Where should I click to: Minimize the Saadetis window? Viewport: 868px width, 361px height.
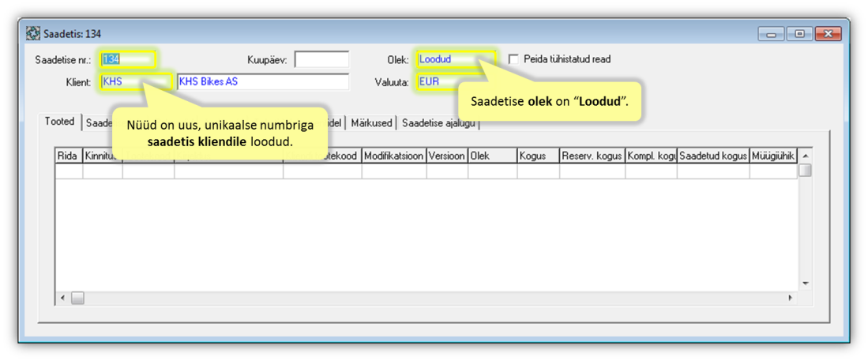(771, 34)
